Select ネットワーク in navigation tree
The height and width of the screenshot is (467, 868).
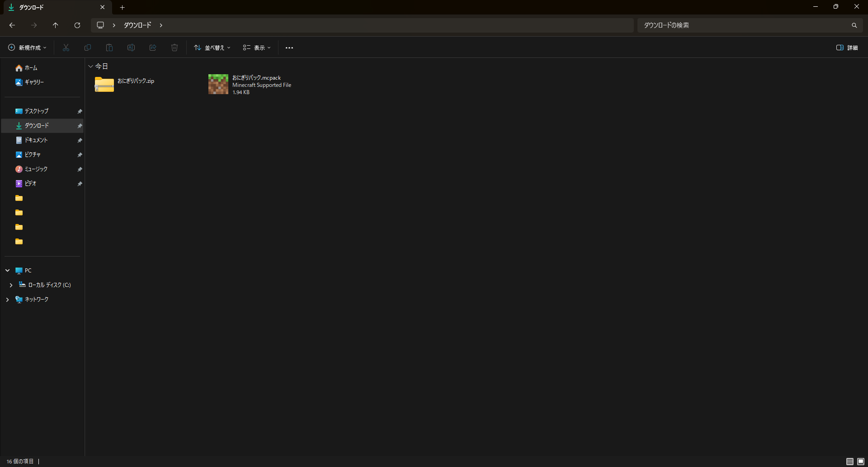[36, 300]
